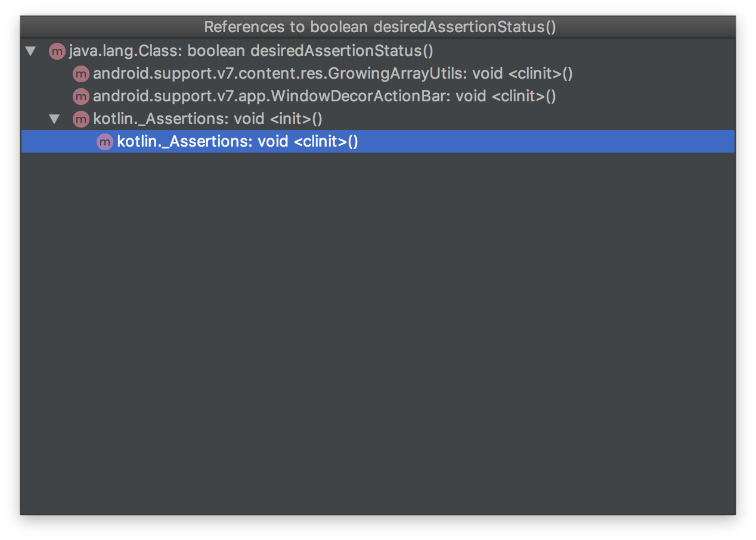This screenshot has width=756, height=540.
Task: Collapse the java.lang.Class desiredAssertionStatus root node
Action: tap(30, 51)
